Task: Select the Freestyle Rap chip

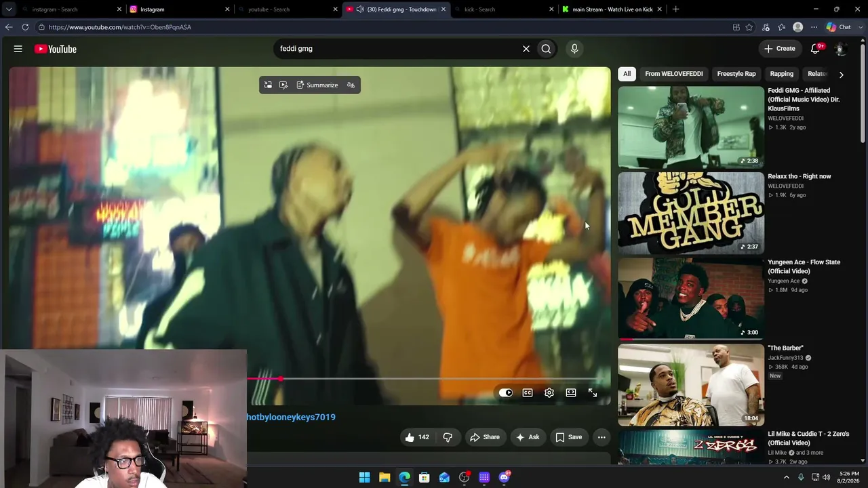Action: [736, 74]
